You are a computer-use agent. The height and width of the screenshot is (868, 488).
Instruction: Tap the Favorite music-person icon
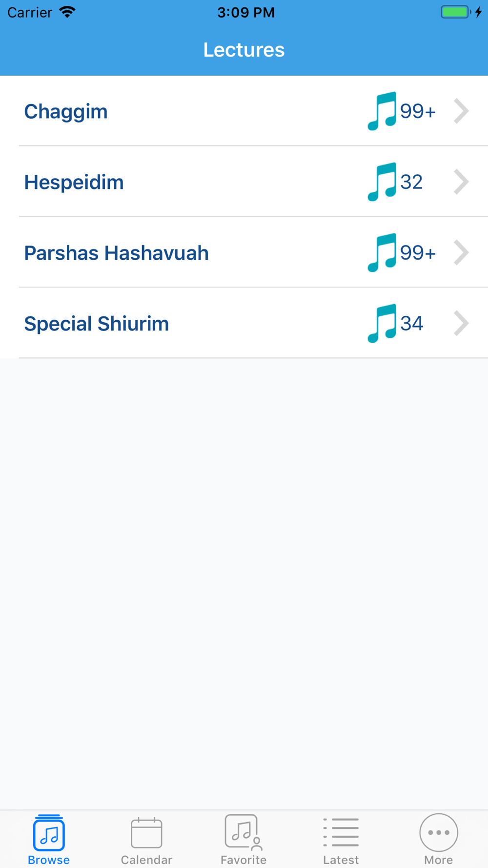click(x=243, y=832)
